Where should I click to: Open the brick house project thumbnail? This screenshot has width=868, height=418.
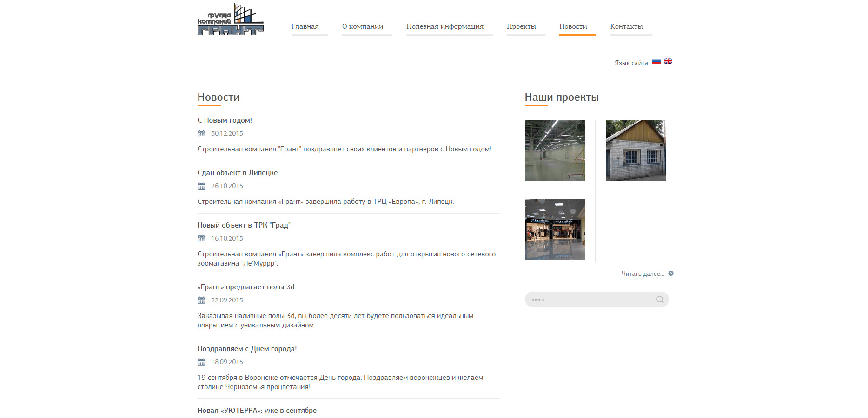[636, 150]
